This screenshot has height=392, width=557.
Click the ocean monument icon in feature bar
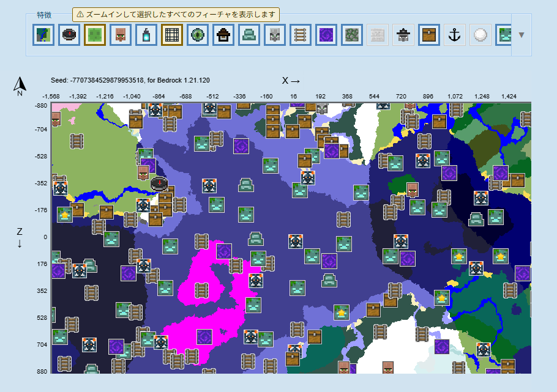tap(249, 35)
